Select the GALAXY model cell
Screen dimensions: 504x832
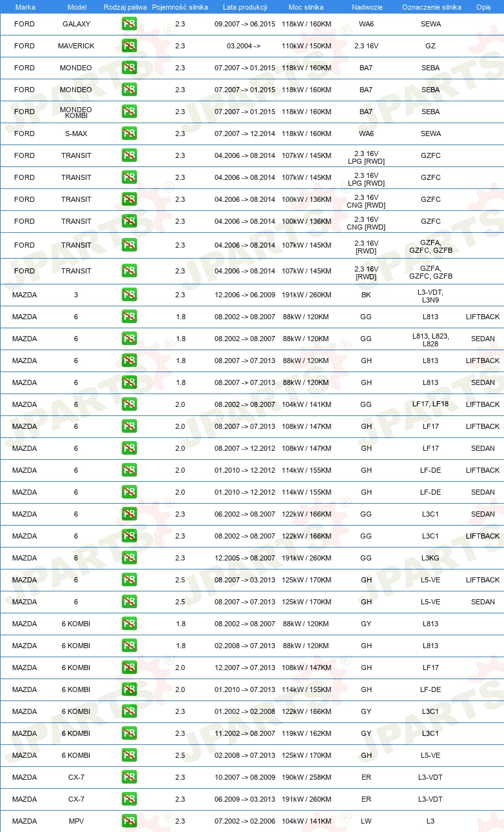pos(76,24)
